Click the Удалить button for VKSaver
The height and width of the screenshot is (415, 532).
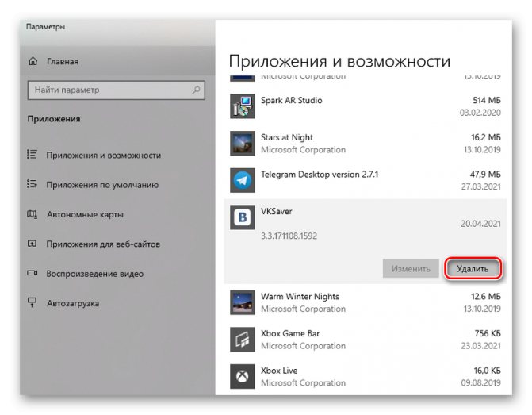[473, 269]
